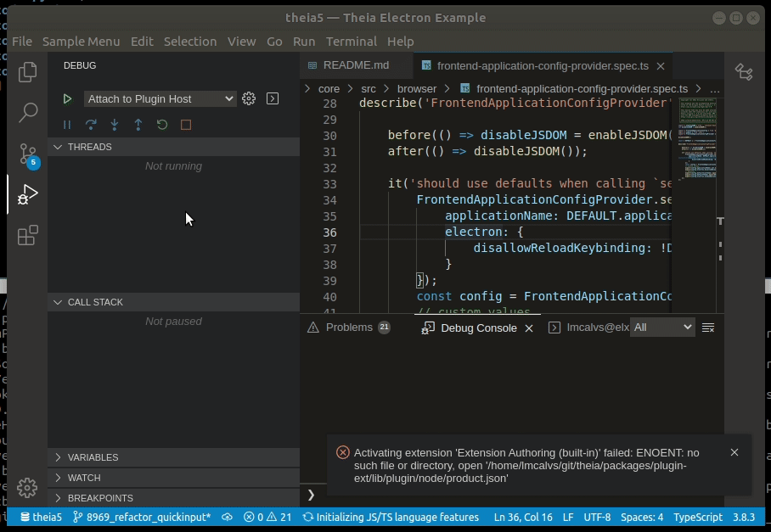The height and width of the screenshot is (532, 771).
Task: Click the 'browser' breadcrumb segment
Action: [417, 89]
